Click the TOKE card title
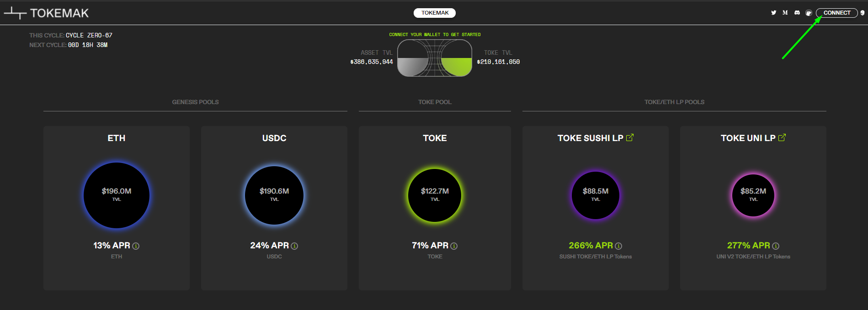 [x=435, y=138]
